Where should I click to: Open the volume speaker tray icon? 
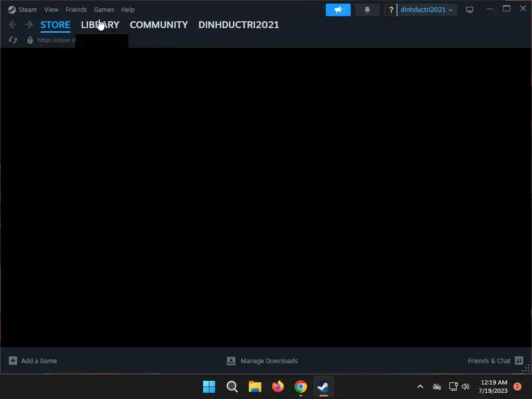coord(465,387)
